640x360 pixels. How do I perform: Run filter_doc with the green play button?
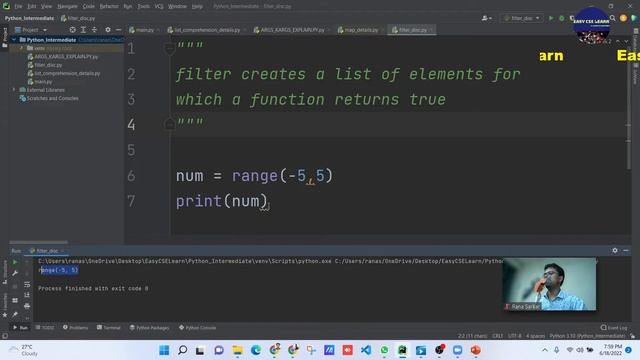pyautogui.click(x=551, y=18)
